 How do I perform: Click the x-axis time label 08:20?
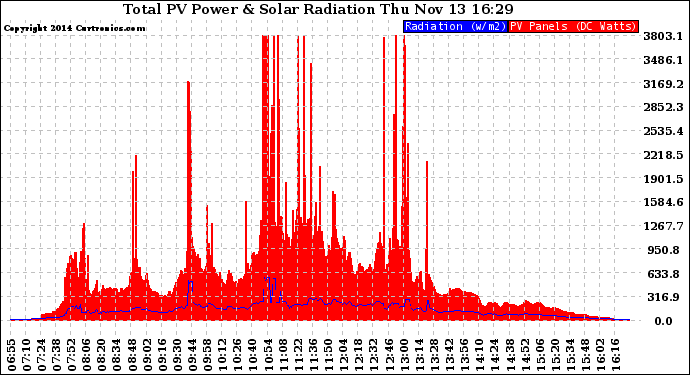pyautogui.click(x=103, y=356)
